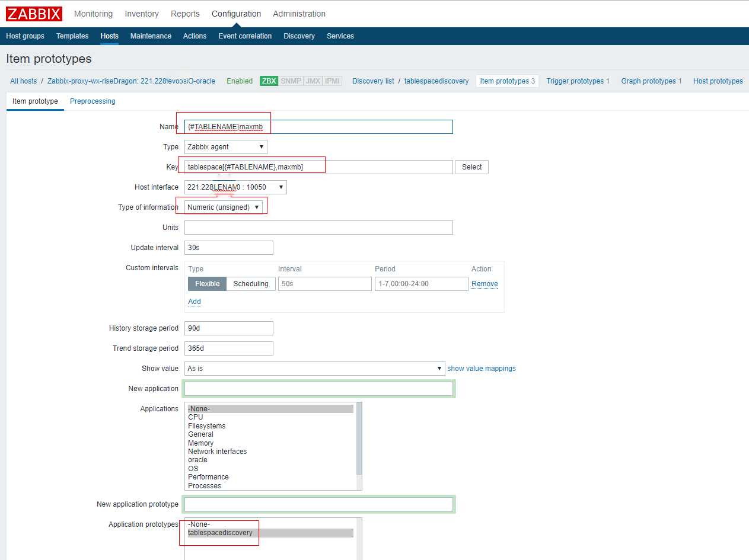Click the All hosts breadcrumb link
The height and width of the screenshot is (560, 749).
click(23, 81)
